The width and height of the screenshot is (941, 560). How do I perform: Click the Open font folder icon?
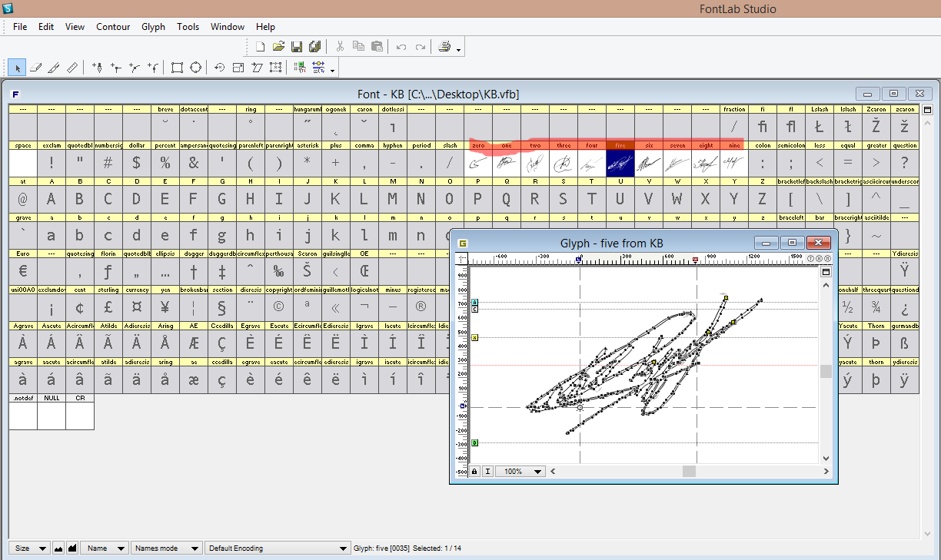pos(278,47)
